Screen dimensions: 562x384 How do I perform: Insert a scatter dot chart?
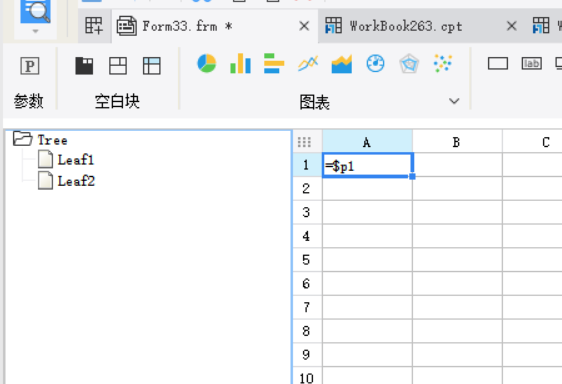pyautogui.click(x=443, y=63)
